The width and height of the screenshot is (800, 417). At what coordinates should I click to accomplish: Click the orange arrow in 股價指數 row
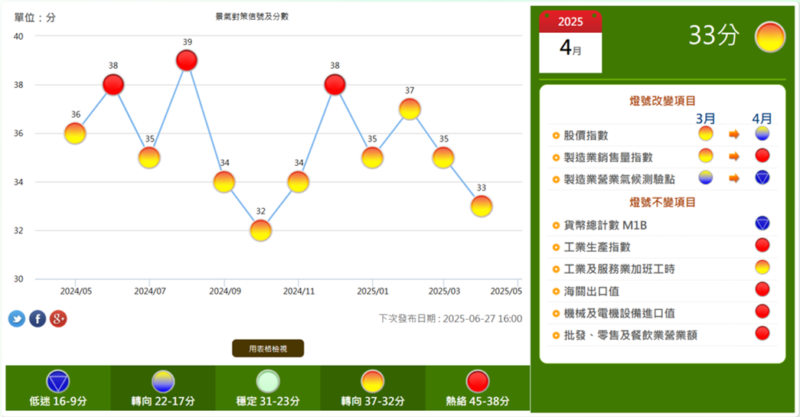point(734,134)
